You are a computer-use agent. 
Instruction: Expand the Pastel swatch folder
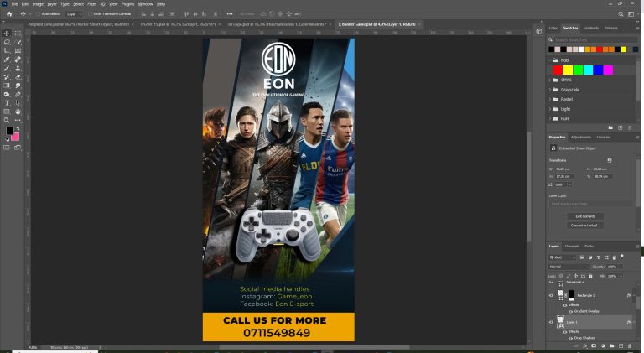click(551, 99)
